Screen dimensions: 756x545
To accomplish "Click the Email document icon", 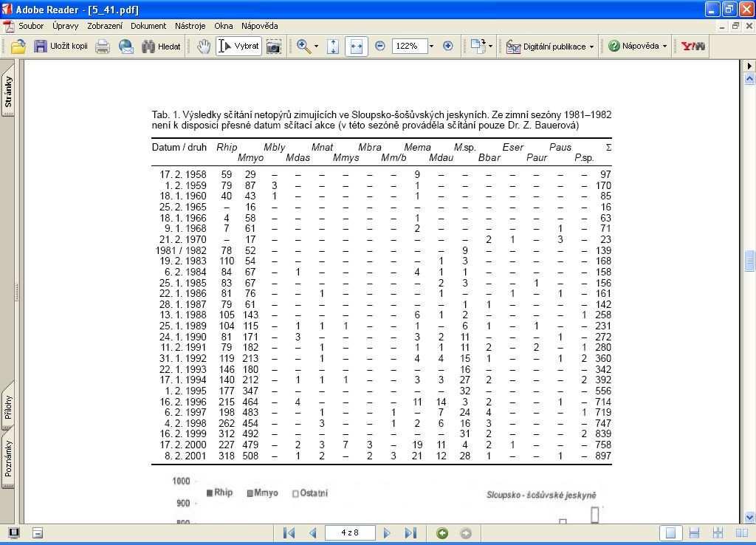I will pos(126,47).
